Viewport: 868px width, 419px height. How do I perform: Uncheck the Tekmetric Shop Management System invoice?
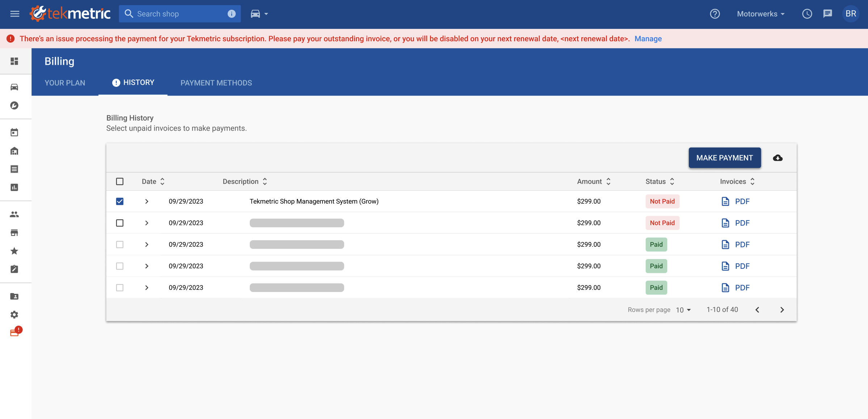(120, 201)
